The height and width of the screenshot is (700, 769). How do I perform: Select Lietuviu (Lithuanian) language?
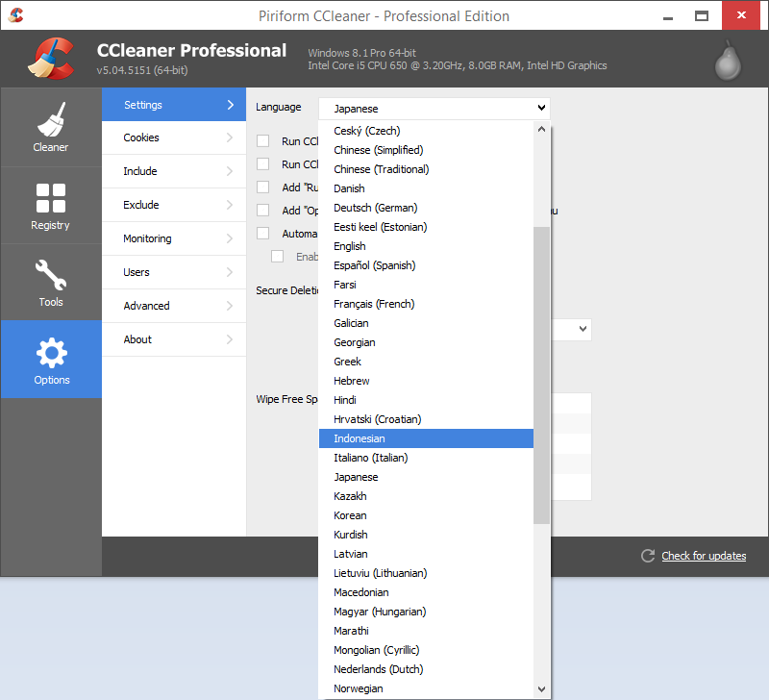(x=426, y=573)
